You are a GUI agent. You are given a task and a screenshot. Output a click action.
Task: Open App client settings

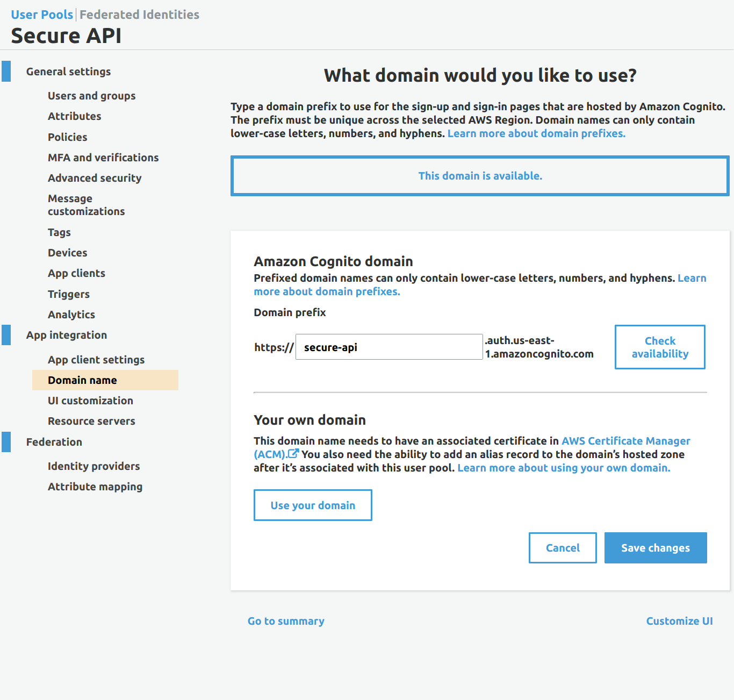pyautogui.click(x=96, y=360)
